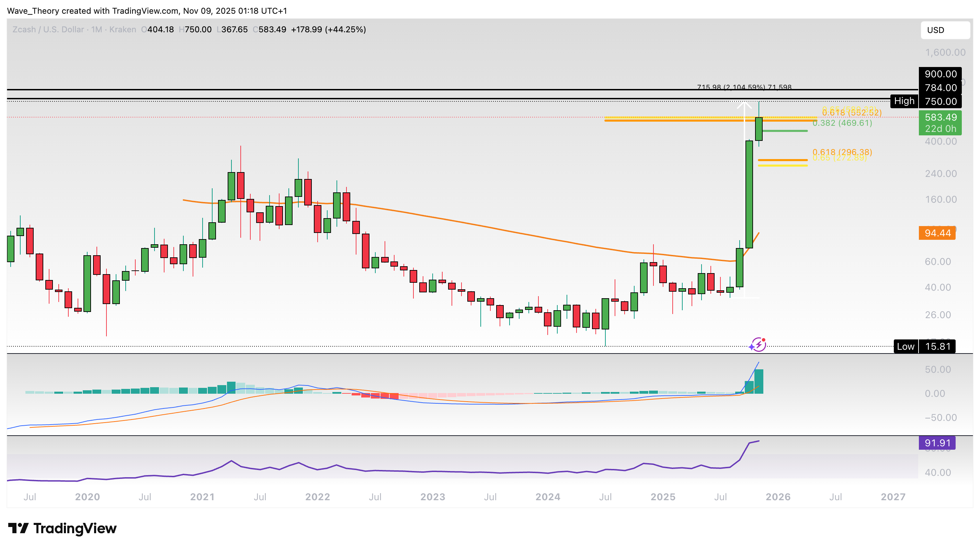The height and width of the screenshot is (549, 980).
Task: Click the TradingView logo at bottom left
Action: (x=63, y=528)
